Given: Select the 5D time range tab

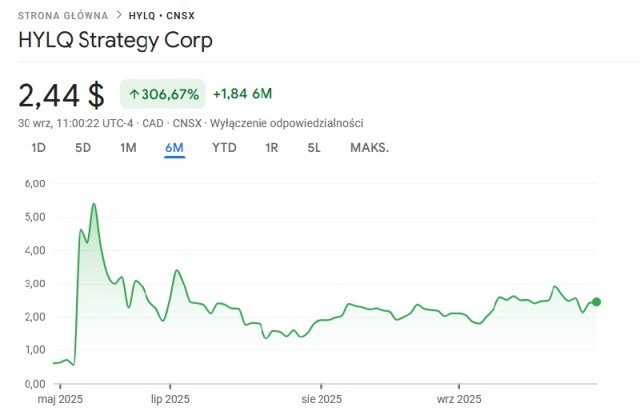Looking at the screenshot, I should 83,148.
